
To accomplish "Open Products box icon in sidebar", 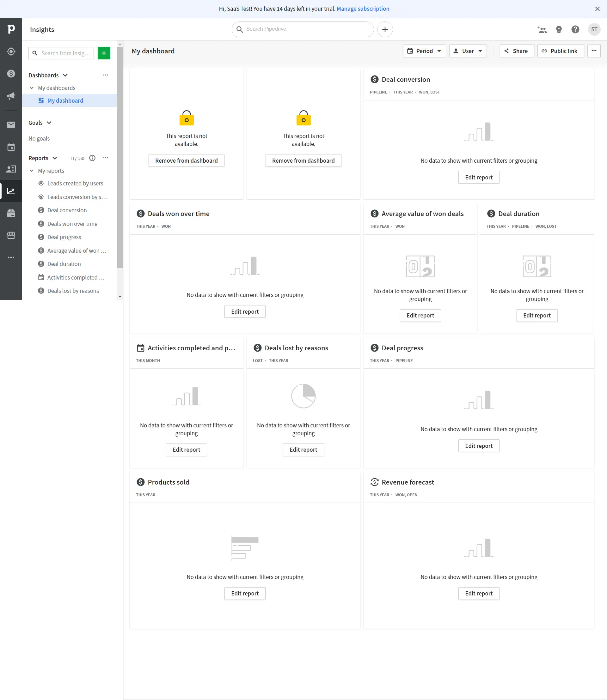I will 11,213.
